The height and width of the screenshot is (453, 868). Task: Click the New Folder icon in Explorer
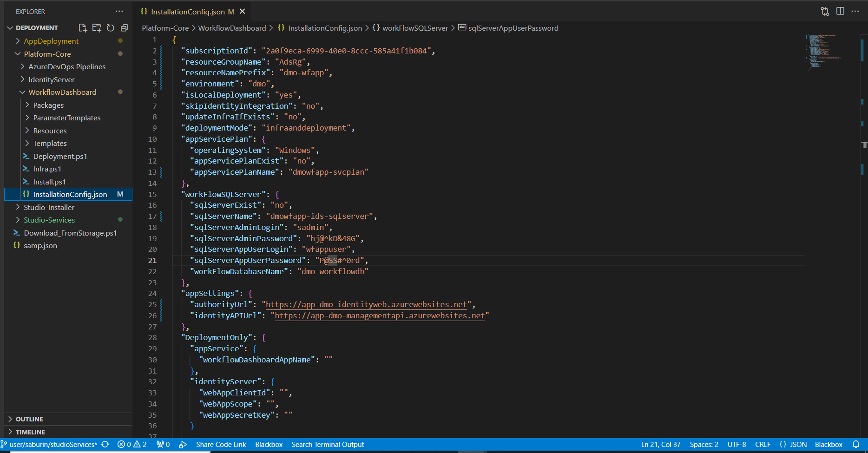click(97, 28)
